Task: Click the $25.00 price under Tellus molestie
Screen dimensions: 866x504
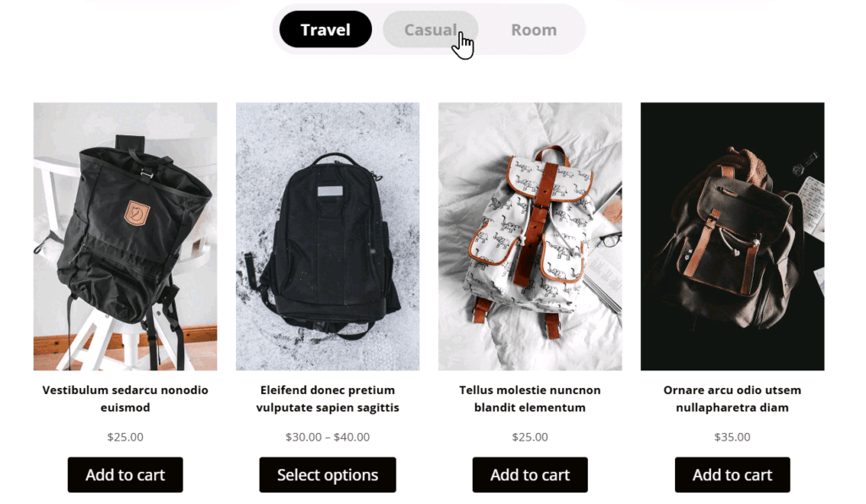Action: (530, 437)
